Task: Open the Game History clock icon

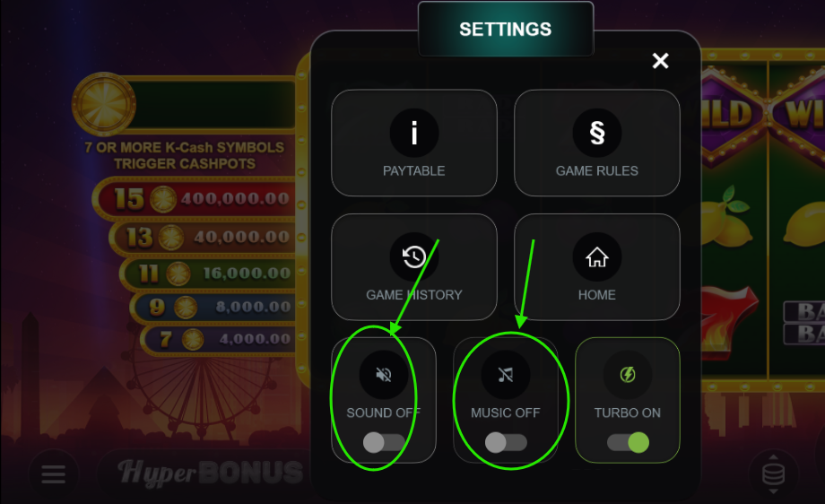Action: pos(414,256)
